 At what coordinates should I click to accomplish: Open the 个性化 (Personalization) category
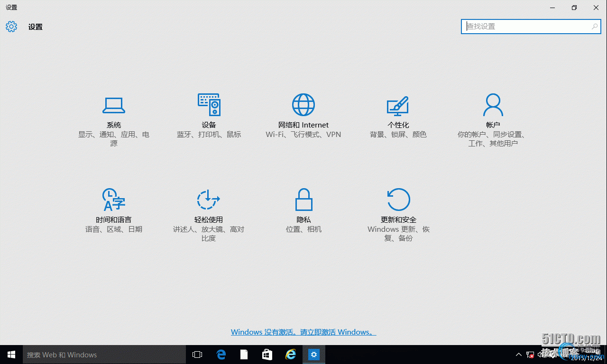point(398,116)
